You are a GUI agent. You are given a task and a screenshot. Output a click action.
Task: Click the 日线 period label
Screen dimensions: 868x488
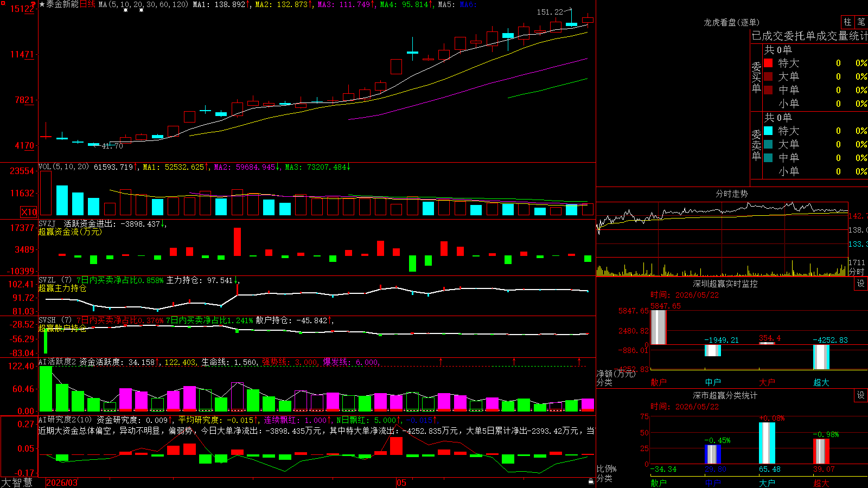tap(87, 4)
